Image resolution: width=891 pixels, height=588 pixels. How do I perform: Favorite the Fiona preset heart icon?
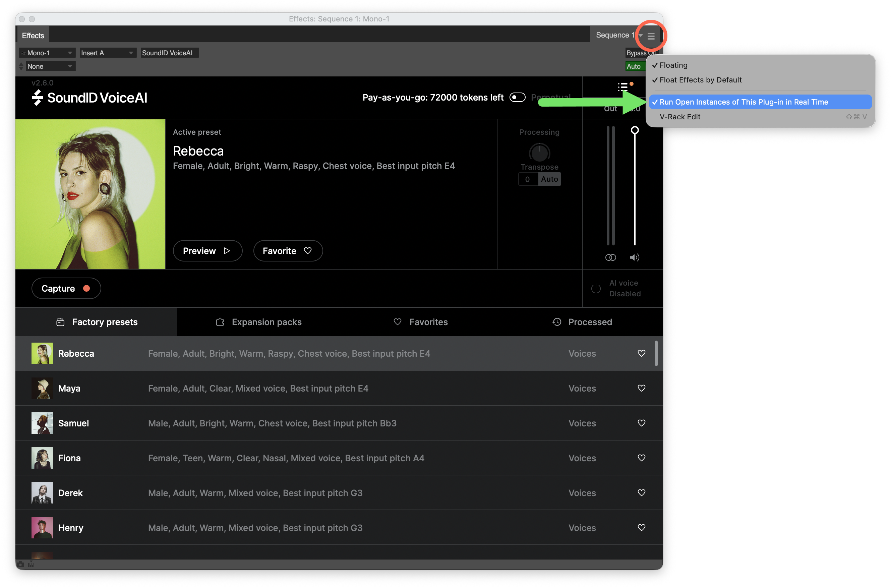point(641,458)
